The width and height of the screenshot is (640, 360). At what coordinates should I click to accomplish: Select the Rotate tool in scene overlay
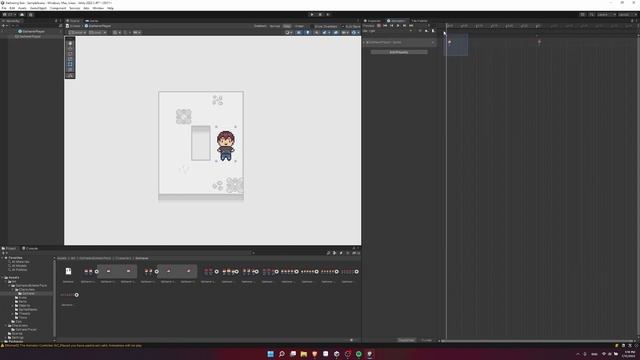(x=70, y=53)
